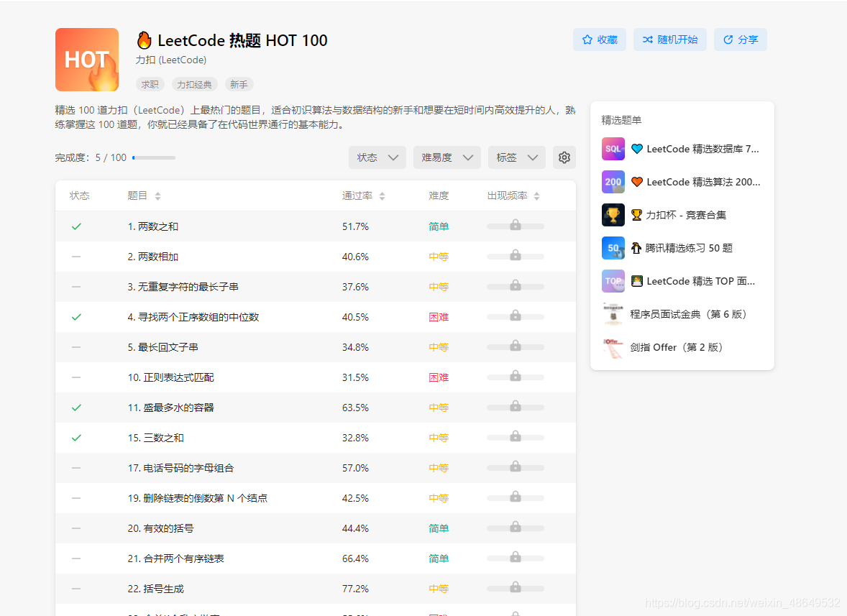Open problem 22. 括号生成

point(155,589)
